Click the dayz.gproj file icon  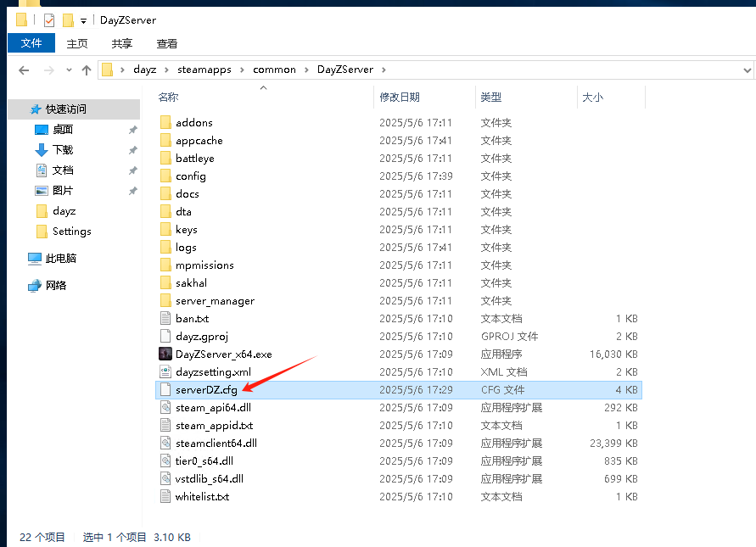165,337
